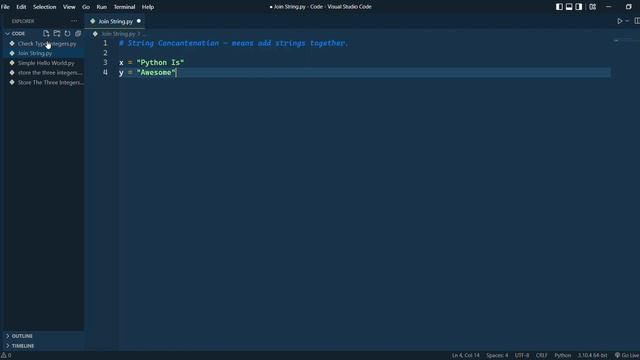Image resolution: width=640 pixels, height=360 pixels.
Task: Open the Help menu
Action: (148, 7)
